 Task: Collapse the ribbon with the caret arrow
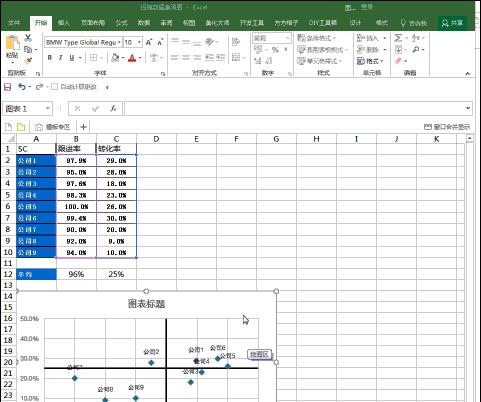click(468, 74)
